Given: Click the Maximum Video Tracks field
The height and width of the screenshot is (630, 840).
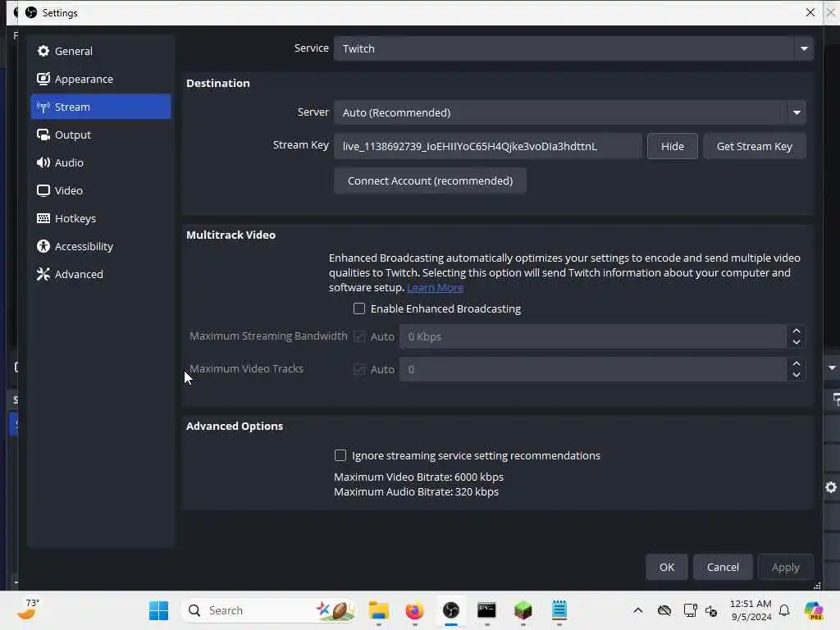Looking at the screenshot, I should click(x=593, y=369).
